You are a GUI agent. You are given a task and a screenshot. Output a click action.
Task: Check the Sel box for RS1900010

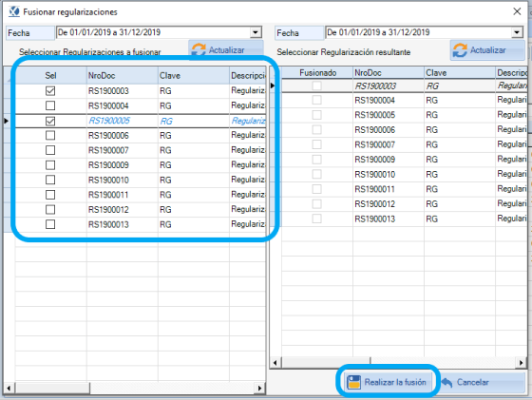point(50,180)
